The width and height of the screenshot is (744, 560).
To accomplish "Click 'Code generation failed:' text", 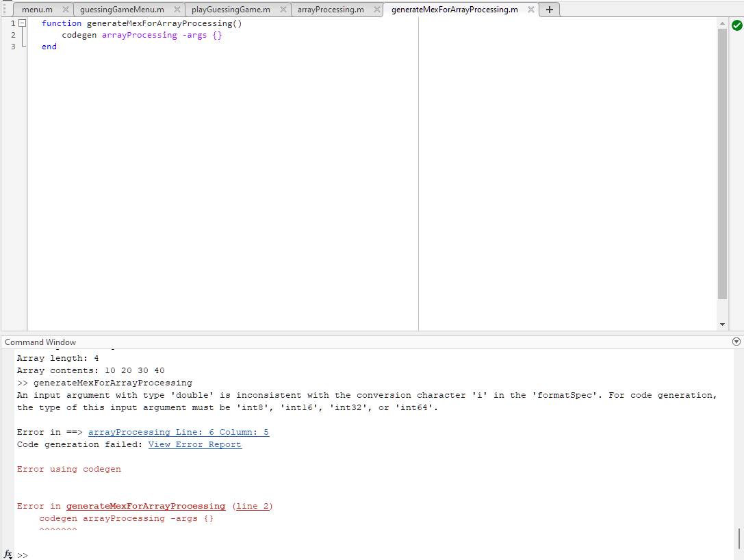I will coord(79,445).
